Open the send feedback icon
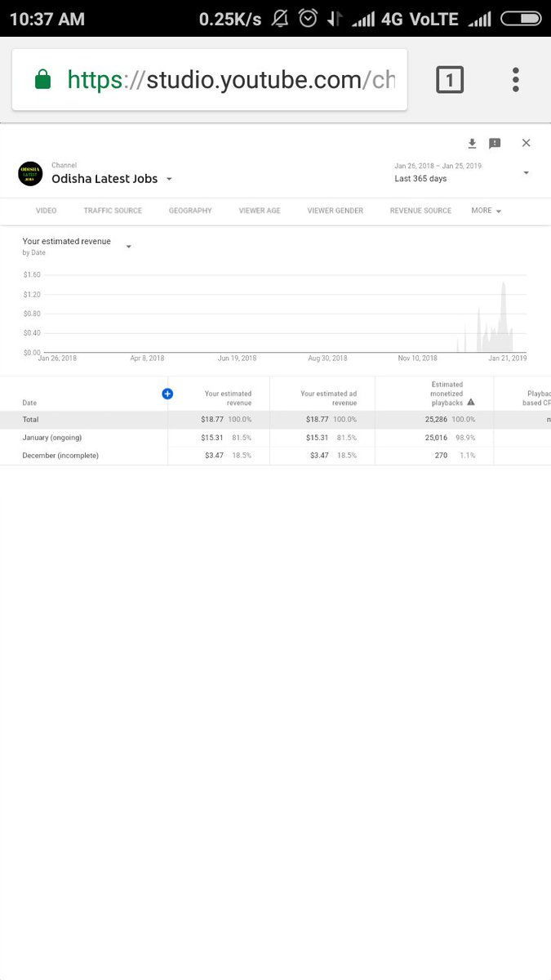This screenshot has height=980, width=551. click(x=495, y=144)
